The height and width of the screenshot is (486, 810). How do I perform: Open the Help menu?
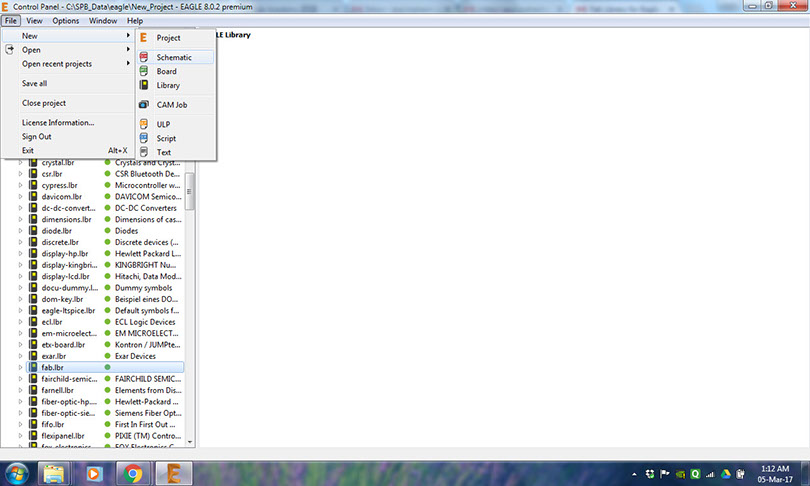click(135, 21)
